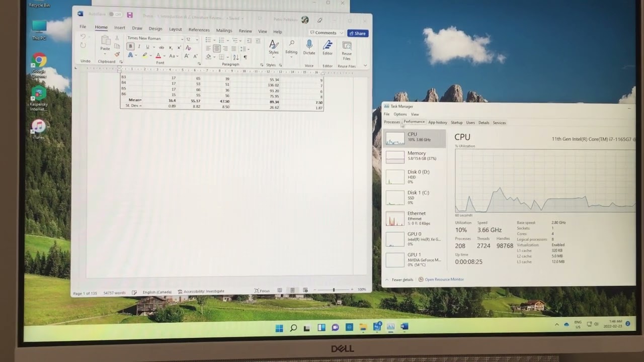Open the Windows Start button on taskbar
Screen dimensions: 644x362
pyautogui.click(x=279, y=328)
